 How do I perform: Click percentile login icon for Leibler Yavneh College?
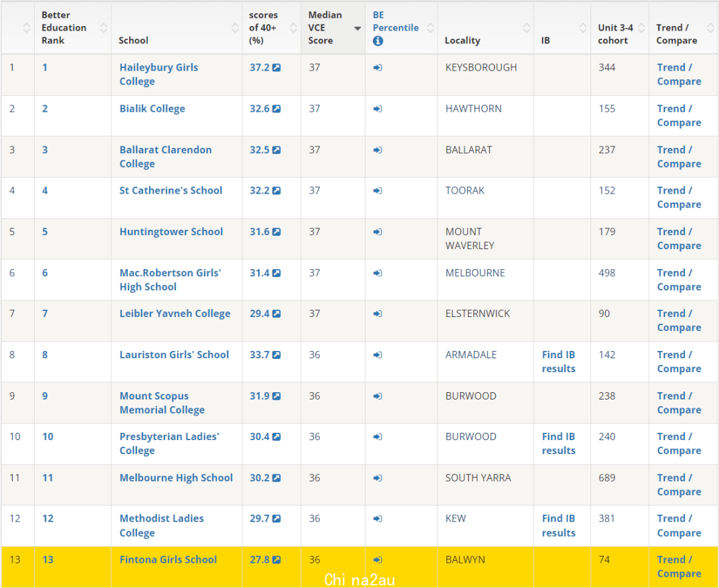(378, 314)
